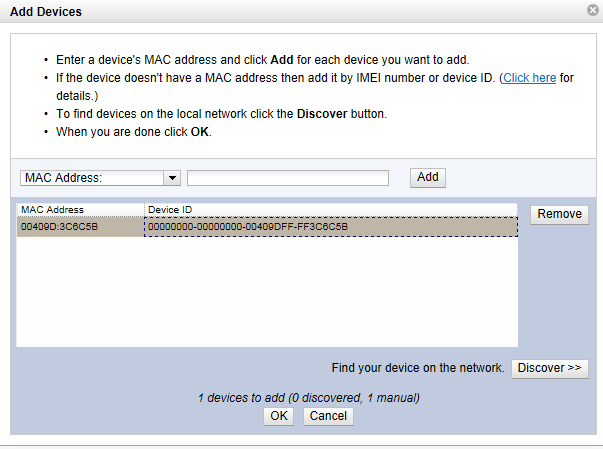
Task: Click the bold 'Discover' word in the instructions
Action: coord(320,114)
